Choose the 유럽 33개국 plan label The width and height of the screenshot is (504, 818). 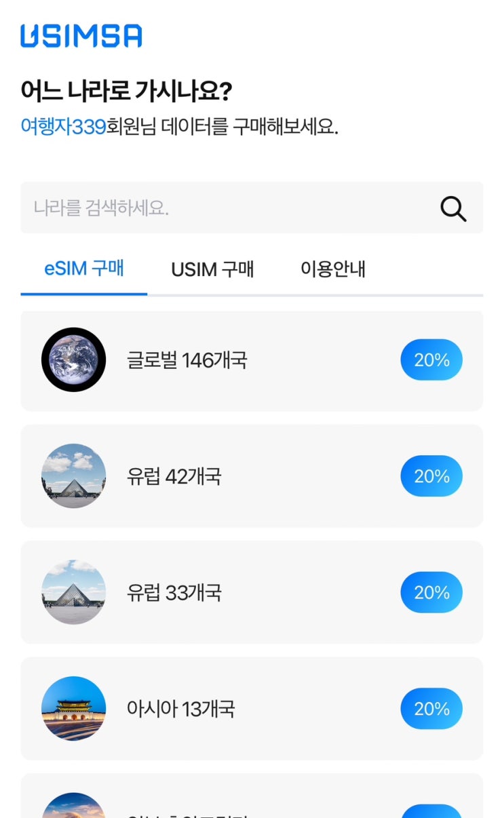174,593
